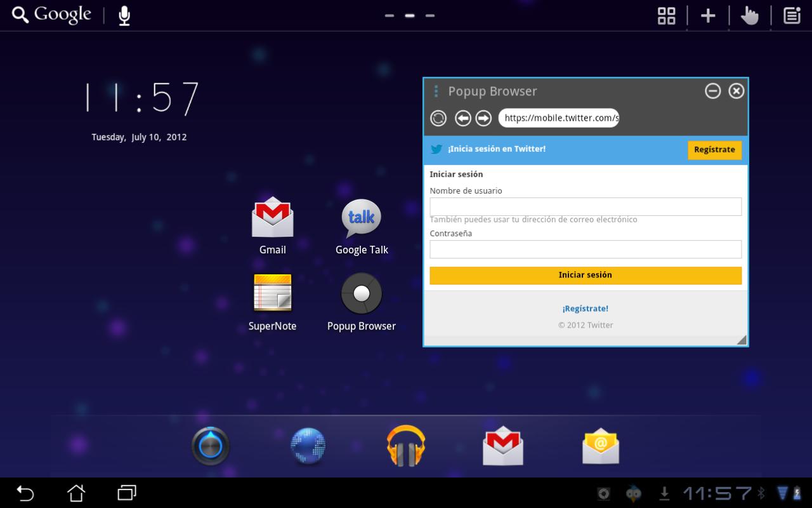The image size is (812, 508).
Task: Open the Google search box
Action: [x=52, y=15]
